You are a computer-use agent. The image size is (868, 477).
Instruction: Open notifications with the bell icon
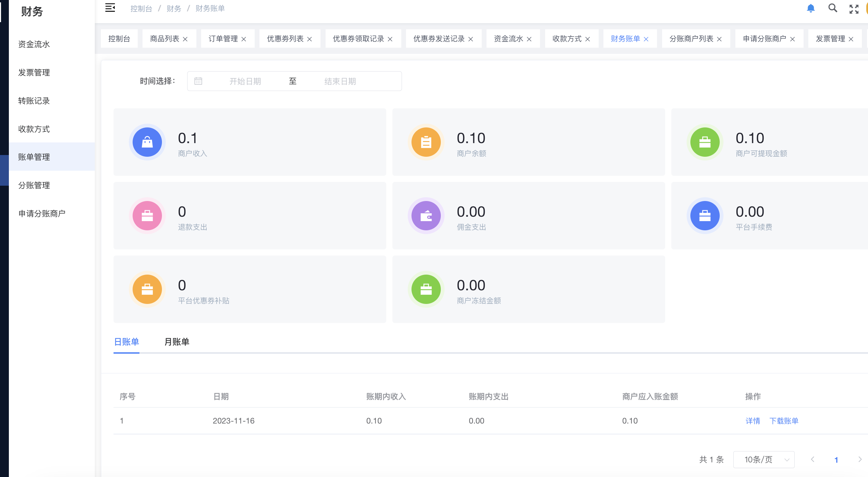pos(811,8)
